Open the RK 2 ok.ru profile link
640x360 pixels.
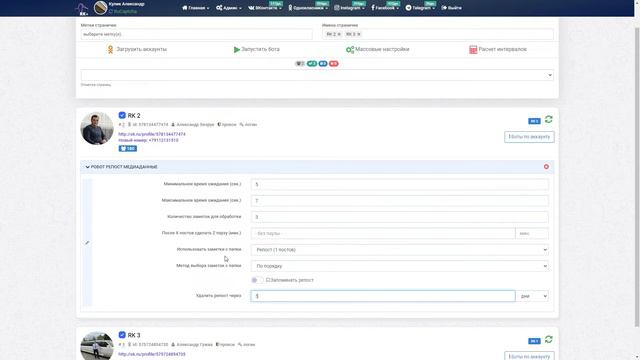[152, 134]
